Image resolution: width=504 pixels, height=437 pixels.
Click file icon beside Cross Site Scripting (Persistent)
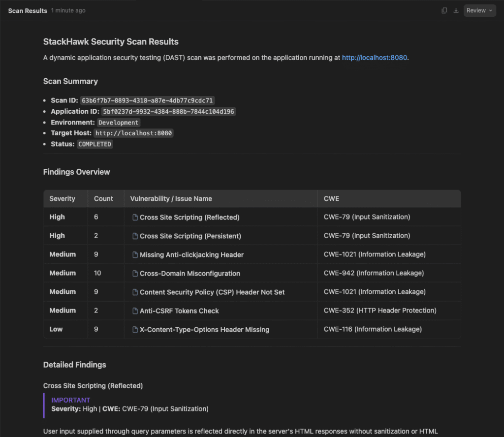coord(135,236)
